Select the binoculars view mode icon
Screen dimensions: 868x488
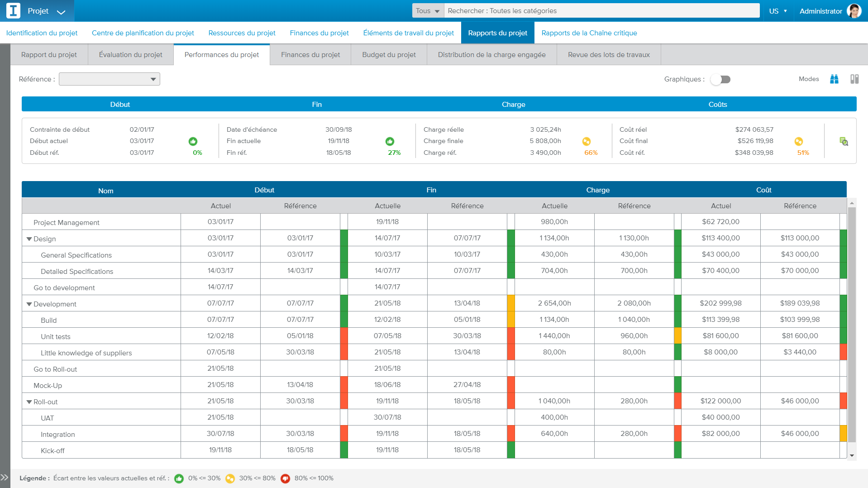(834, 79)
